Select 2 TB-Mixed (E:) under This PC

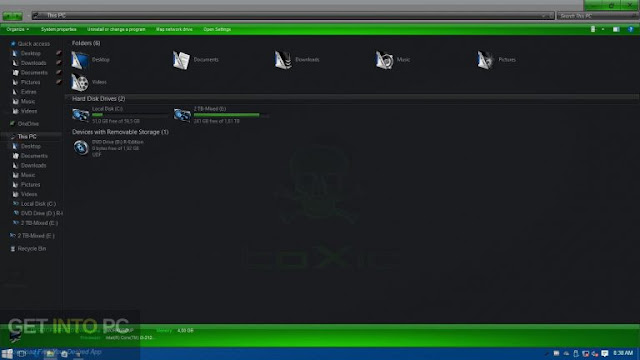tap(39, 223)
